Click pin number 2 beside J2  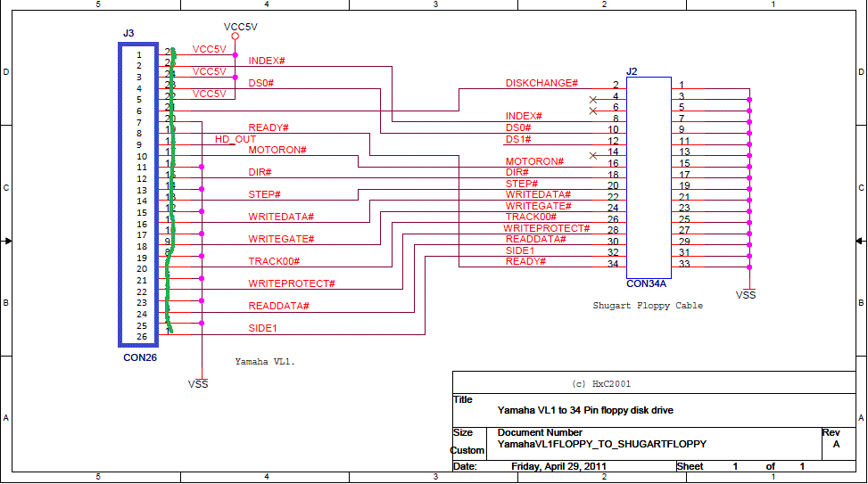pos(616,86)
